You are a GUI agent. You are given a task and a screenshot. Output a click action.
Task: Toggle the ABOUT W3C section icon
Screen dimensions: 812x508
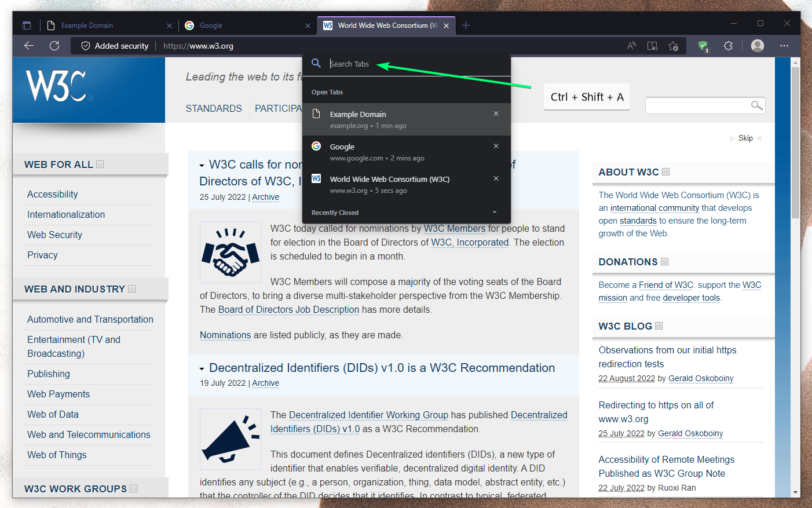click(x=666, y=172)
